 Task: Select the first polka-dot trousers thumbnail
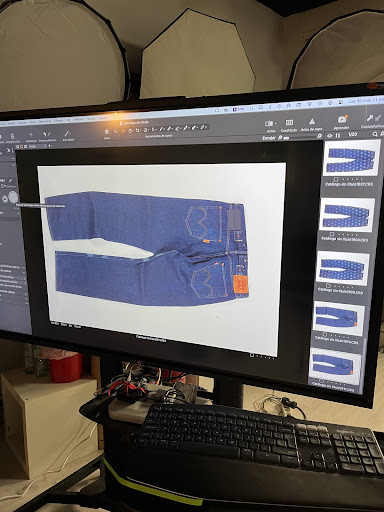(x=352, y=158)
